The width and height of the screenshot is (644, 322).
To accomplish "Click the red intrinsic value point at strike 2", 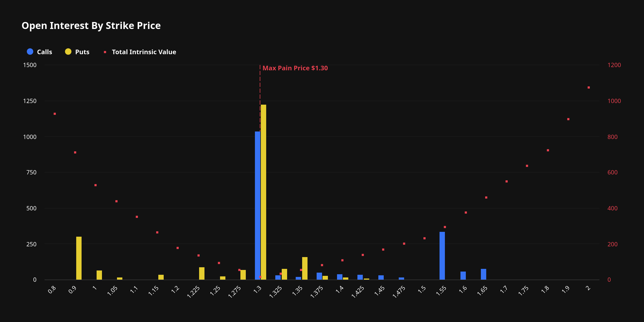I will [589, 87].
